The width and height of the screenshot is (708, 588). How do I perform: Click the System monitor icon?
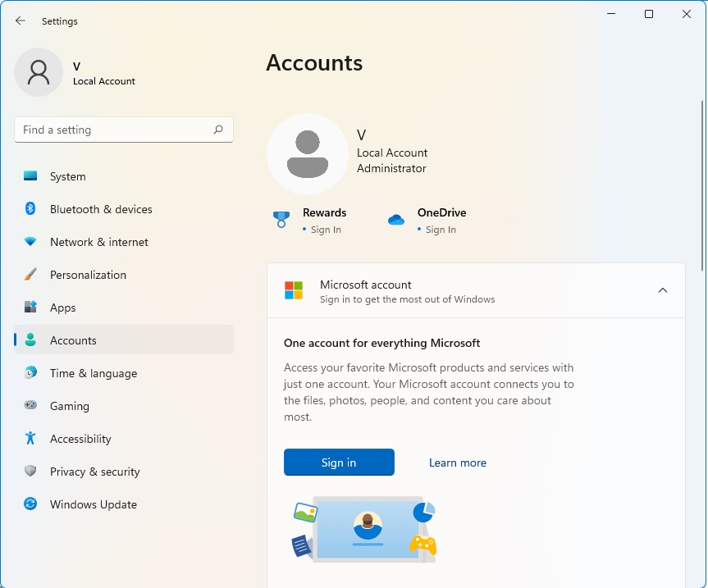coord(30,176)
